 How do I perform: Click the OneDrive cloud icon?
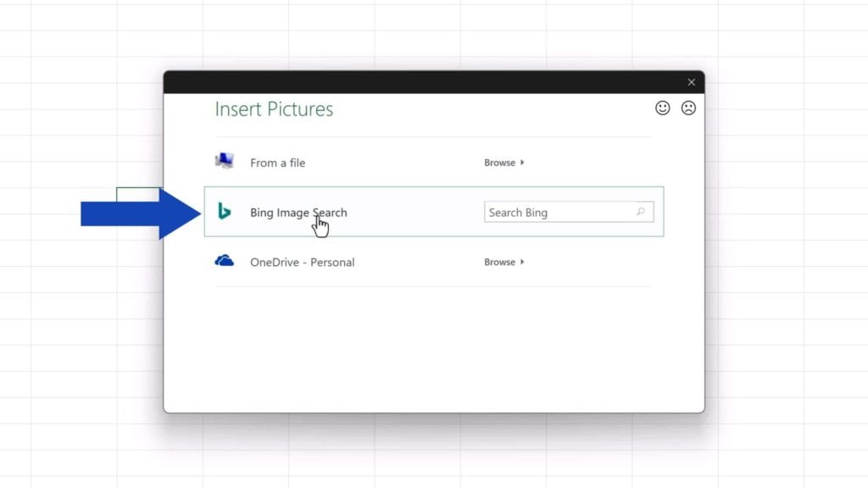[x=224, y=261]
